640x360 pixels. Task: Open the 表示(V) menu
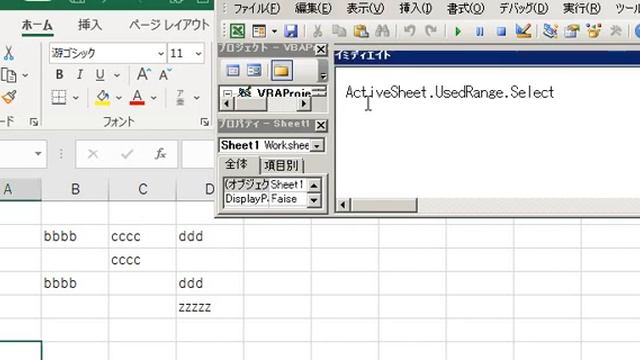click(365, 8)
